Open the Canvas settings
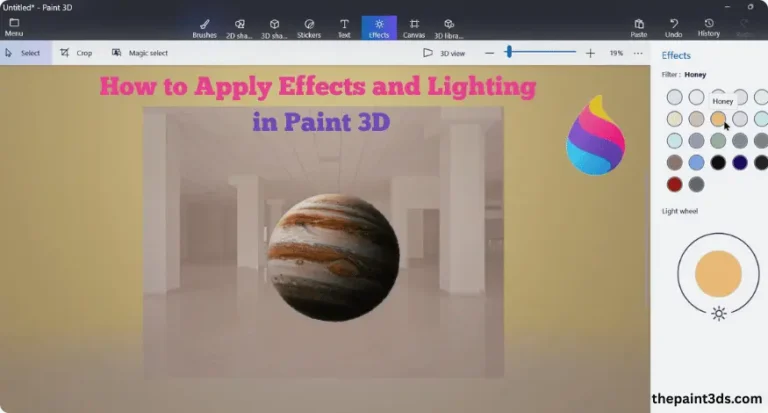The width and height of the screenshot is (768, 413). [x=414, y=28]
